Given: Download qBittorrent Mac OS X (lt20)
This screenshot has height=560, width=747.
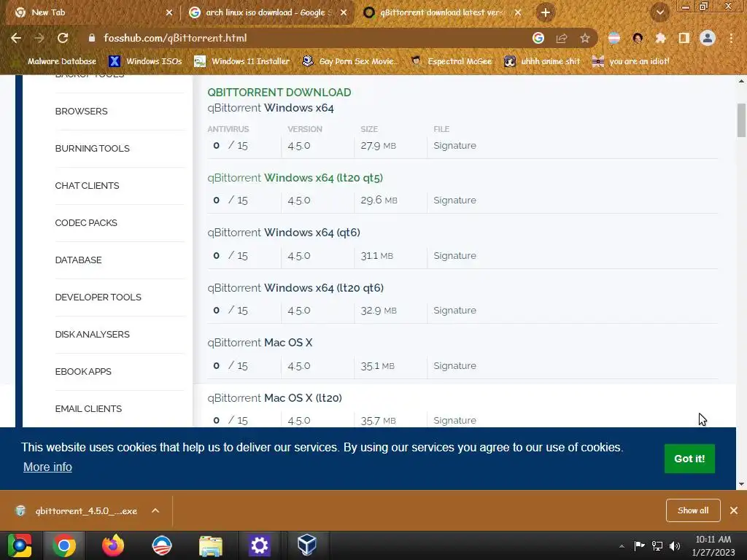Looking at the screenshot, I should click(x=274, y=398).
